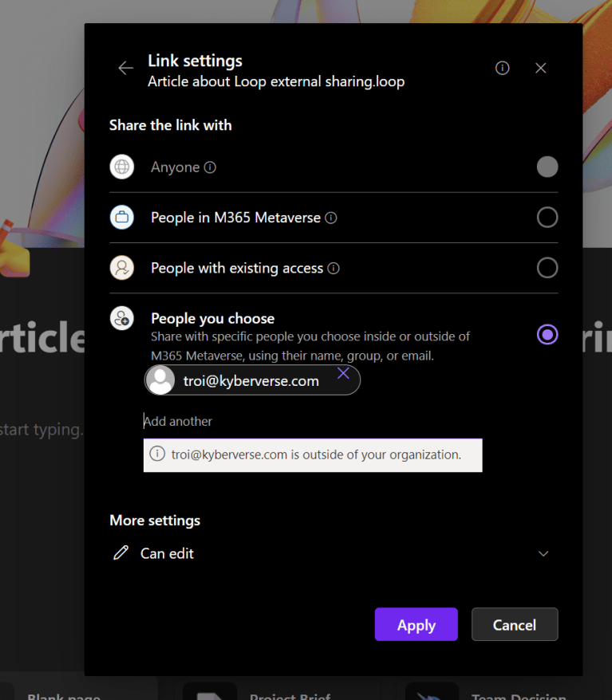
Task: Click the person icon for existing access
Action: [122, 268]
